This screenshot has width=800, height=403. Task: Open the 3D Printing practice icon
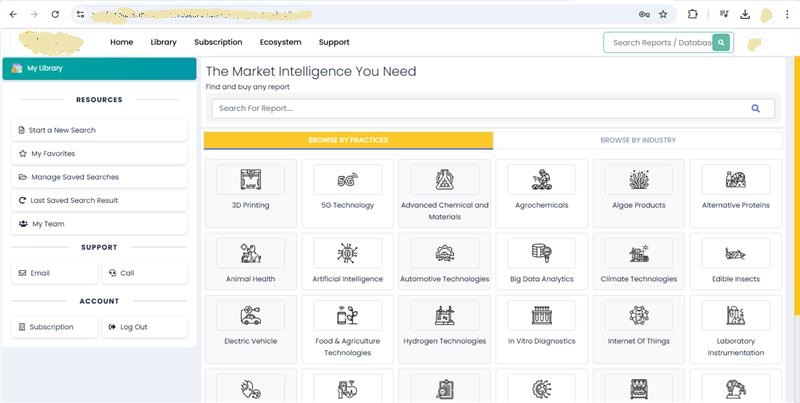[x=250, y=180]
